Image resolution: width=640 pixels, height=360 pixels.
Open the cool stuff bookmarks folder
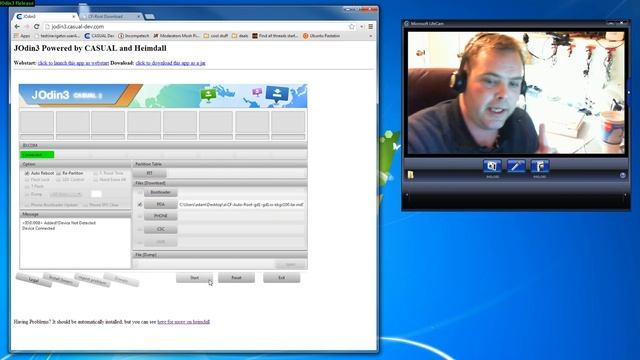216,36
